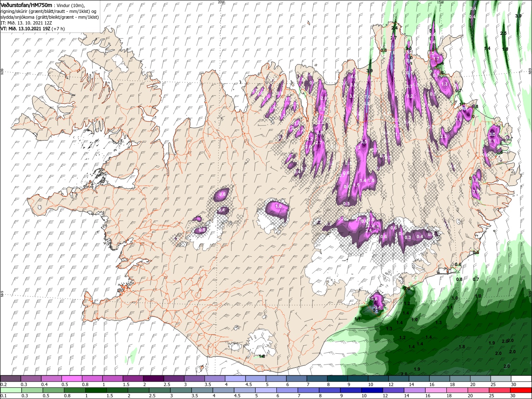Select the bright red 30 rain scale swatch
Screen dimensions: 532x399
coord(520,390)
